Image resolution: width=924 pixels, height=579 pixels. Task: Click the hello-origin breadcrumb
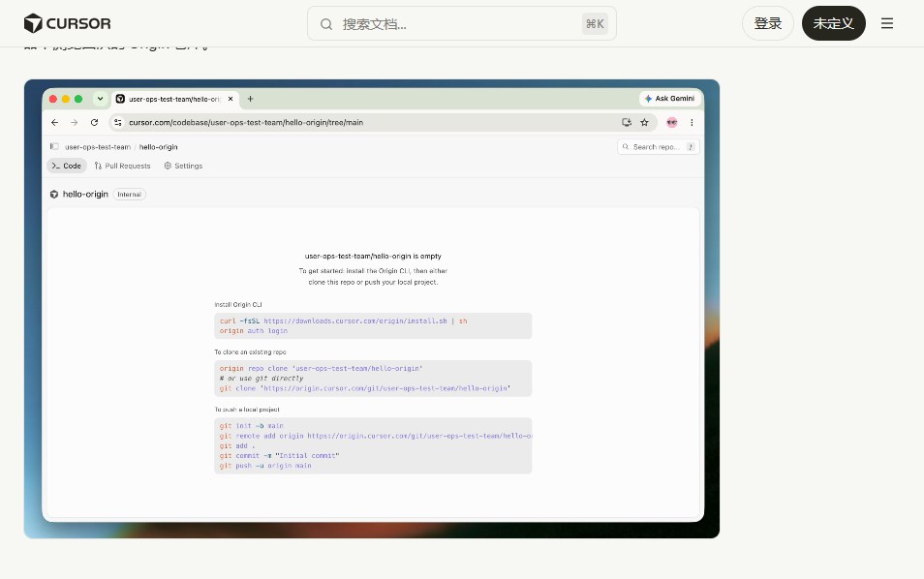click(x=159, y=147)
